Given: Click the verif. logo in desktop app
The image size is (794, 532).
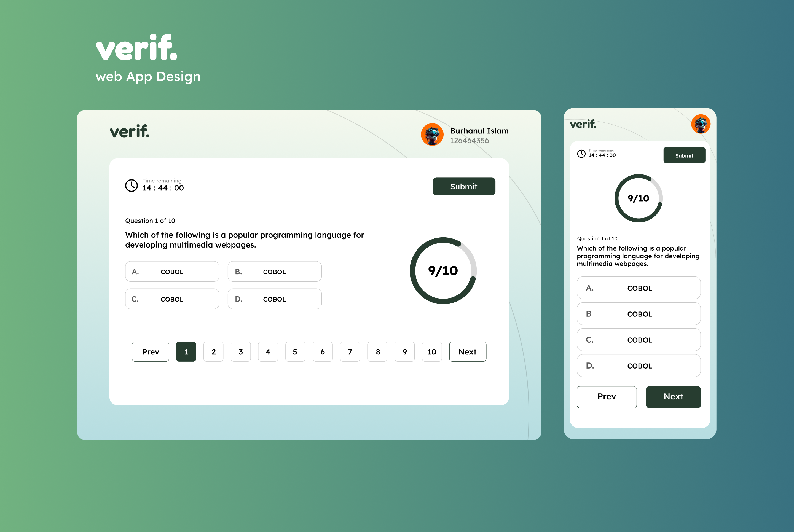Looking at the screenshot, I should coord(129,132).
